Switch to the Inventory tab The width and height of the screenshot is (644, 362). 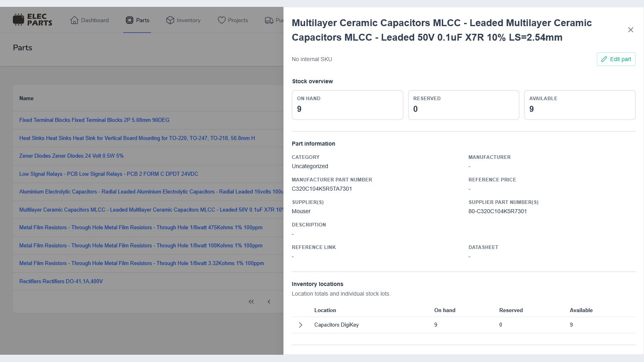pos(183,20)
